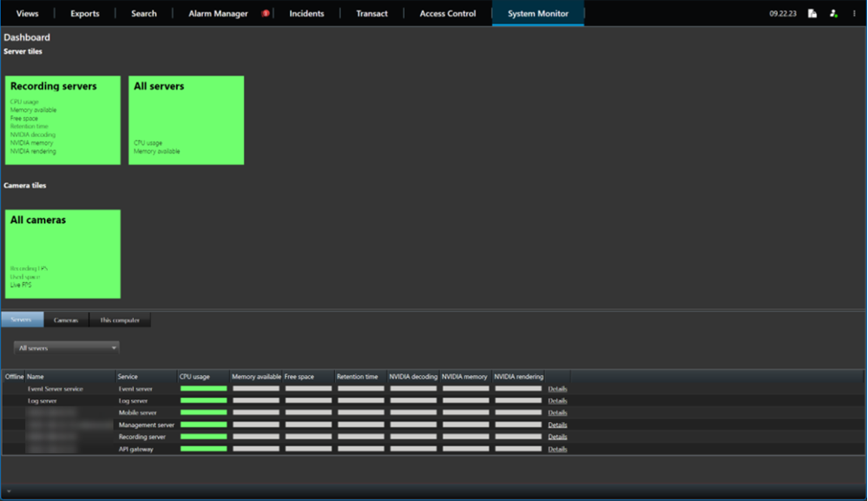This screenshot has width=868, height=501.
Task: Click the small chevron in bottom bar
Action: click(x=8, y=491)
